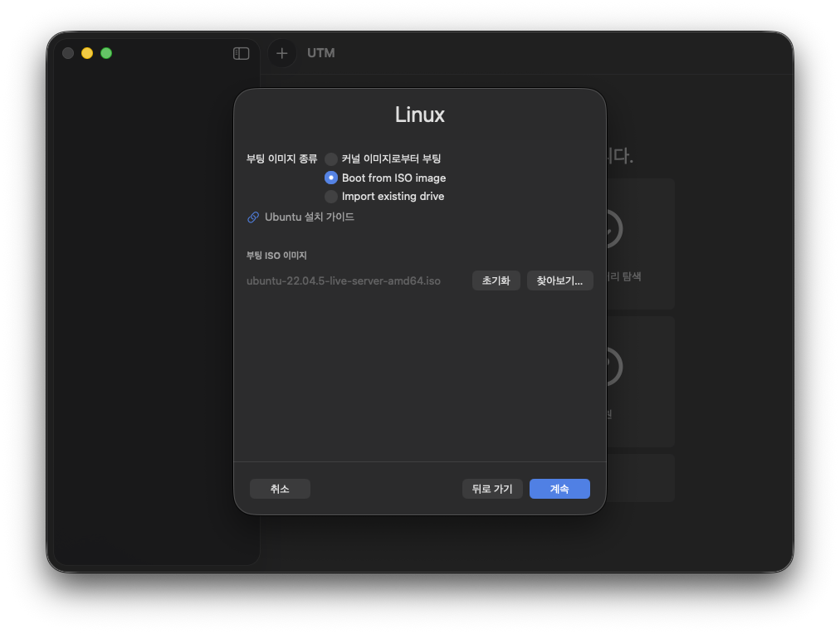Toggle the sidebar visibility icon
Image resolution: width=840 pixels, height=634 pixels.
pos(242,53)
